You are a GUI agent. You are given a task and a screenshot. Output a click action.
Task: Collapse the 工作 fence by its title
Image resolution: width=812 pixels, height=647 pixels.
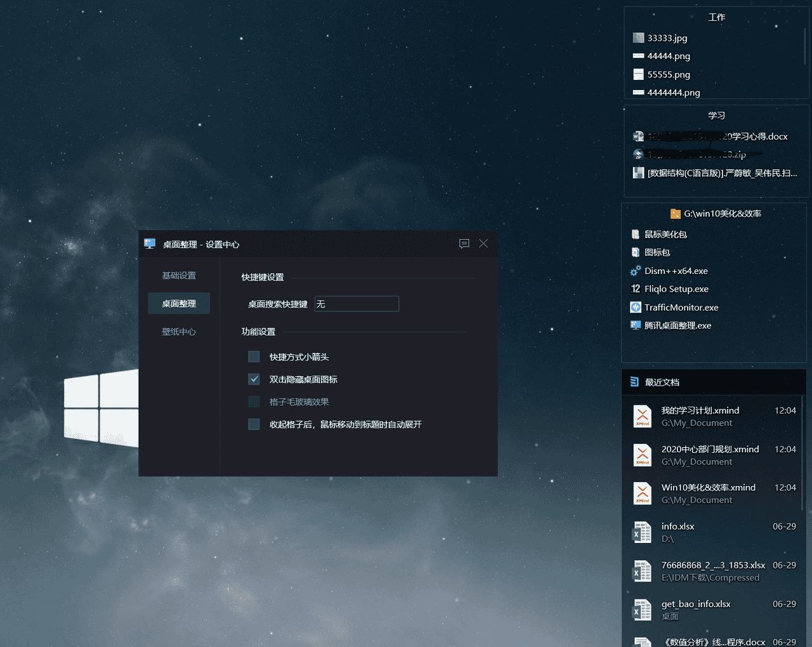point(716,17)
